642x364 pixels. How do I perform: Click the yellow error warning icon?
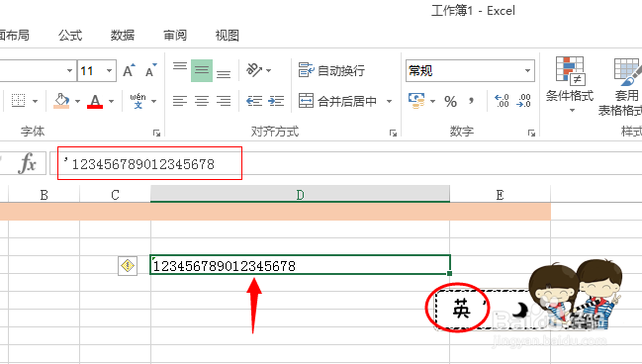click(x=128, y=266)
